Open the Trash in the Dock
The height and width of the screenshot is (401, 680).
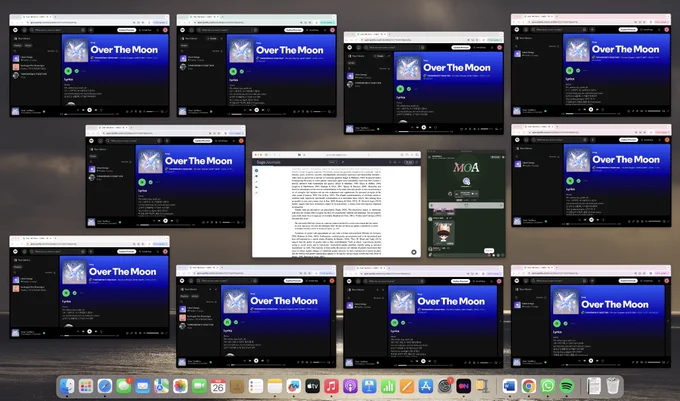[612, 386]
